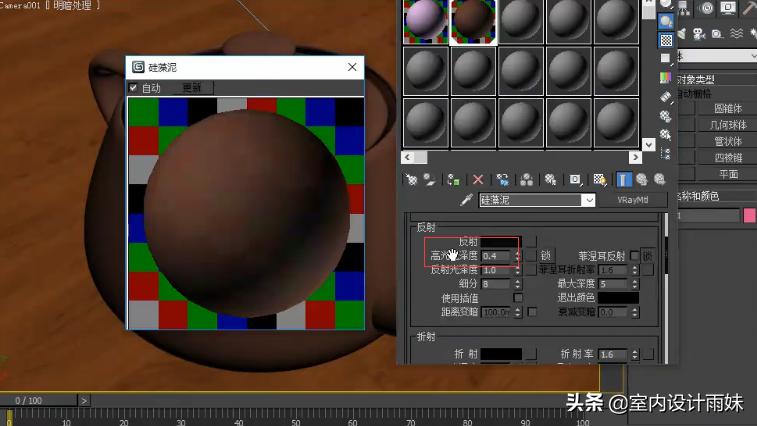Toggle the Show End Result icon
757x426 pixels.
[x=624, y=180]
